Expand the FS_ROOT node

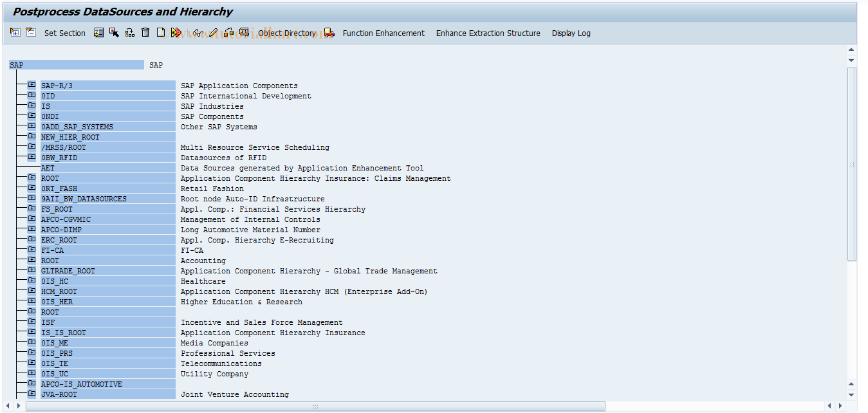coord(32,208)
